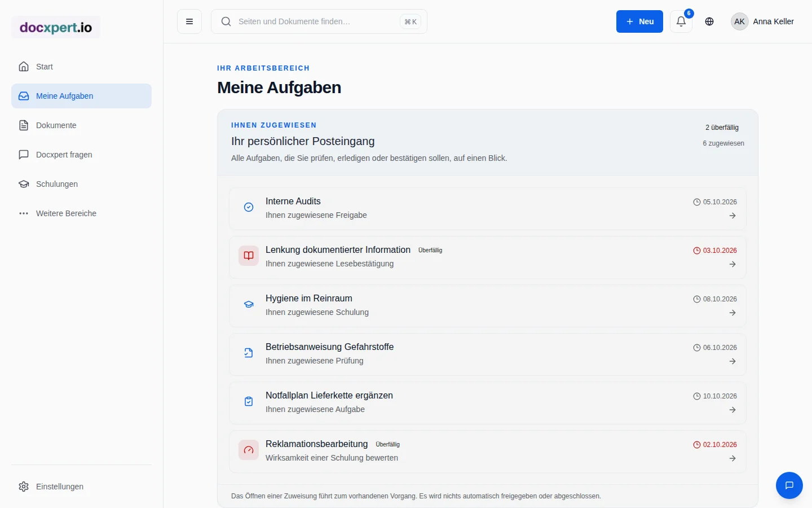Click the 6 zugewiesen counter

(723, 143)
